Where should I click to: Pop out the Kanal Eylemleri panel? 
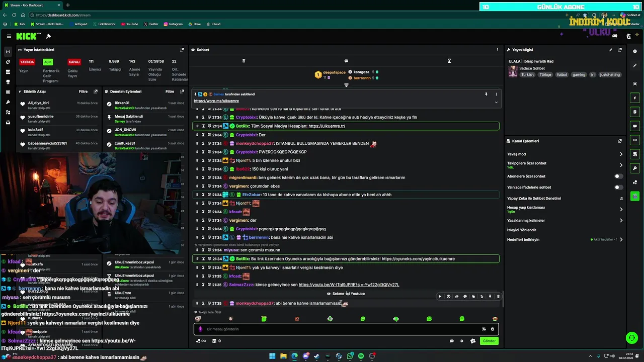(x=620, y=141)
